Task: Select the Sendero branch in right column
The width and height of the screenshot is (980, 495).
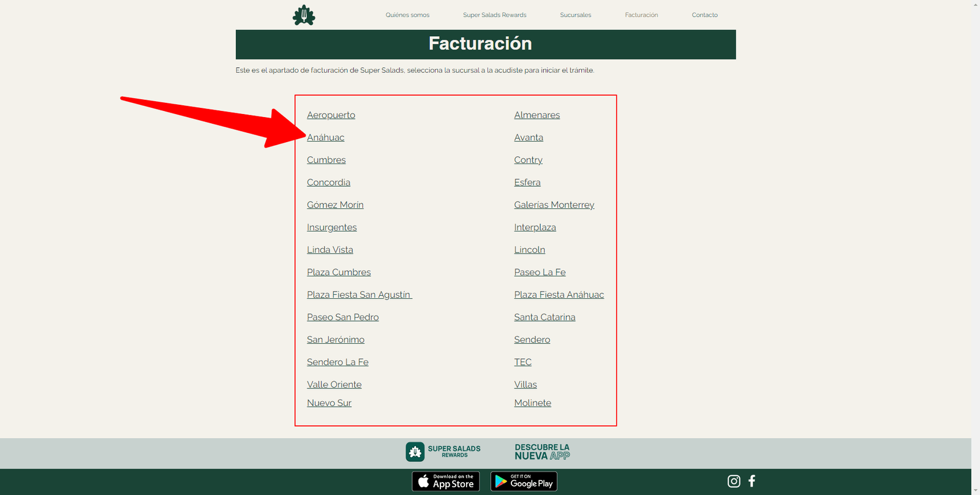Action: click(532, 340)
